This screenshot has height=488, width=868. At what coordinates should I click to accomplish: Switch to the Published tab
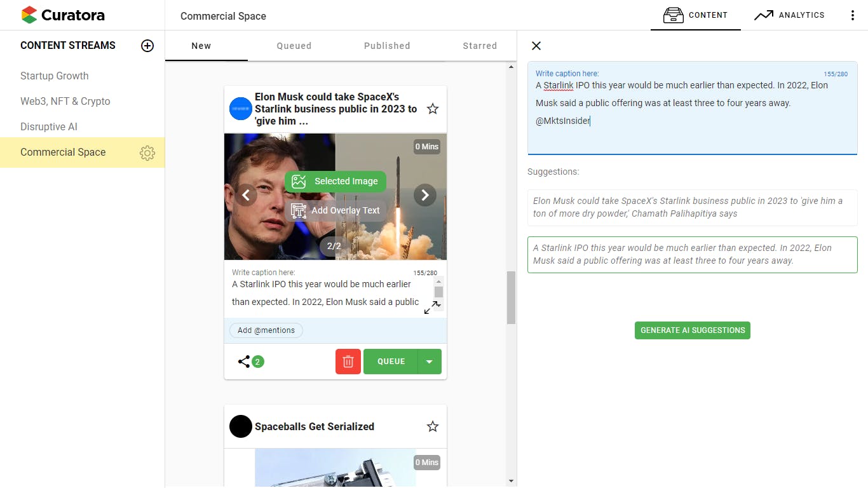[x=387, y=46]
